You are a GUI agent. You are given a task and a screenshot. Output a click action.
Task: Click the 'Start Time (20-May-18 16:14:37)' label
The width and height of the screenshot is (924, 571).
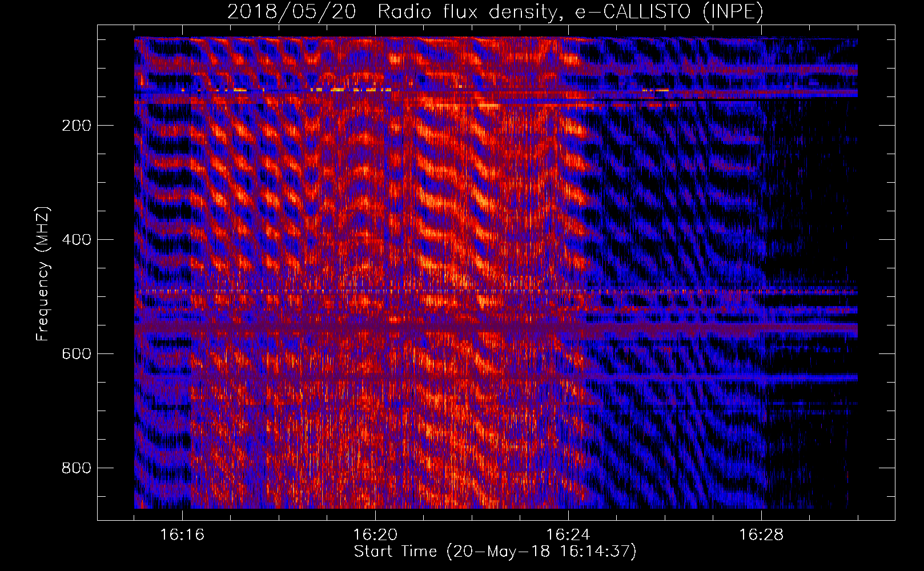(495, 552)
